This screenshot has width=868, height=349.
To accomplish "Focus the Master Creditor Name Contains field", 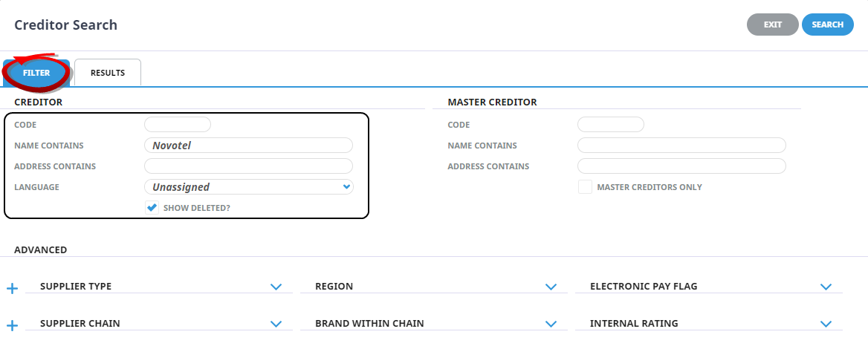I will pos(681,146).
